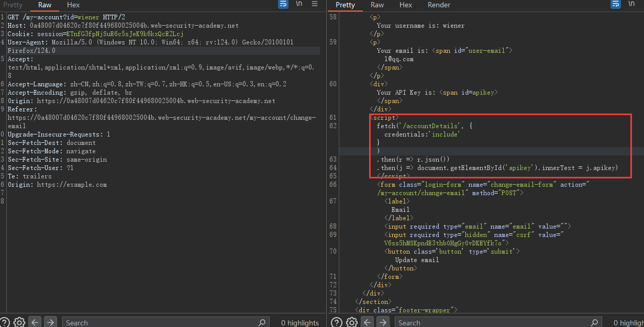
Task: Click the credentials:'include' line
Action: tap(422, 134)
